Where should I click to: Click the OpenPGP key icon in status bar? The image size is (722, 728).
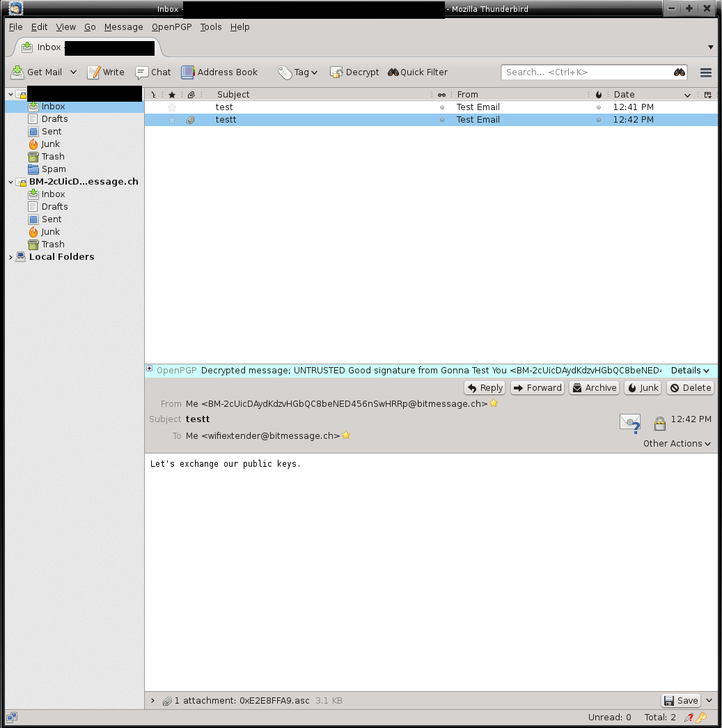tap(701, 718)
